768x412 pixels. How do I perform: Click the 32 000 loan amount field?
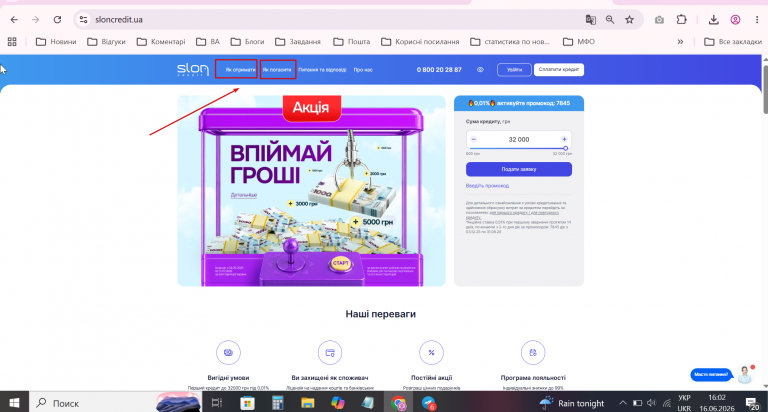click(519, 140)
